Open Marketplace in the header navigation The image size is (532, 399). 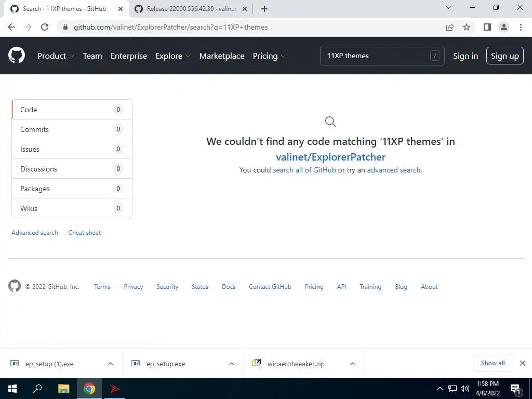222,56
